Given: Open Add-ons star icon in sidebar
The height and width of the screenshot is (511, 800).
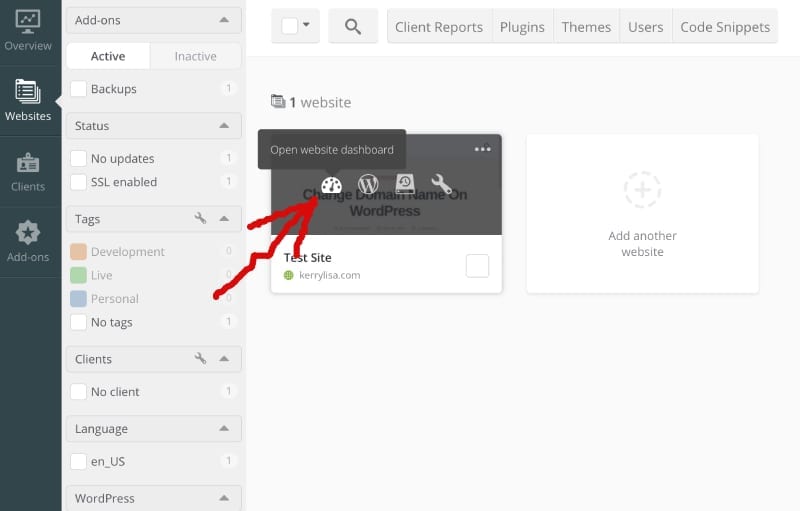Looking at the screenshot, I should 28,242.
